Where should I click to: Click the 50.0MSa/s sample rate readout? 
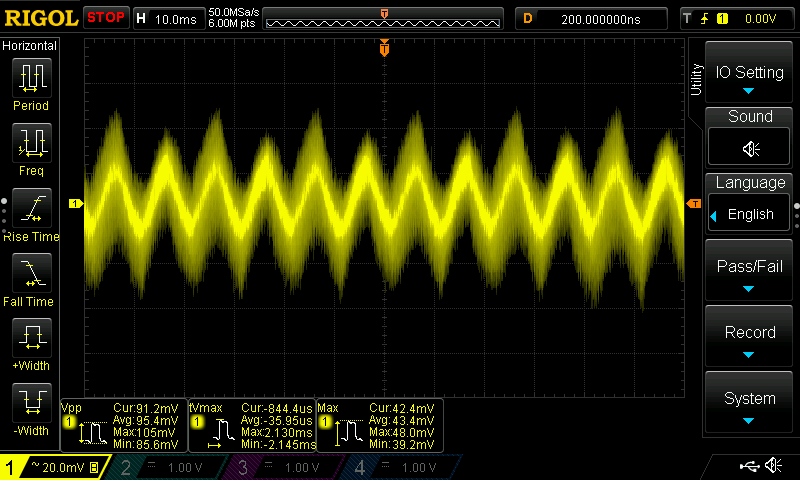coord(234,12)
